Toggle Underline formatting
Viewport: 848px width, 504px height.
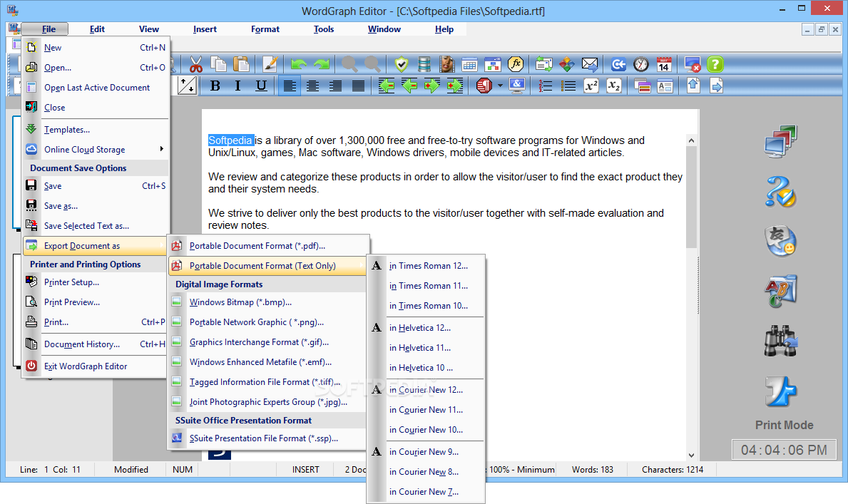(x=260, y=86)
